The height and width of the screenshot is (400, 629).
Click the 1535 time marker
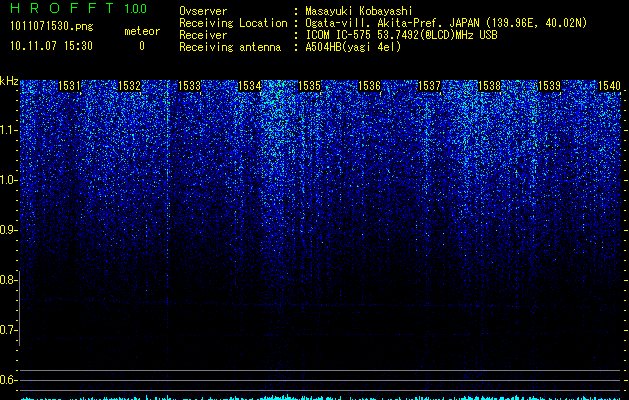[x=310, y=86]
